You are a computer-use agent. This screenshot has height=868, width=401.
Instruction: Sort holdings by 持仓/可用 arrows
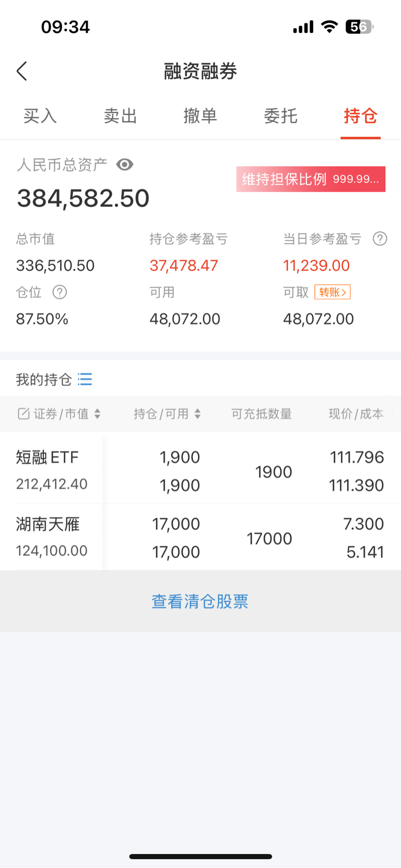tap(197, 414)
